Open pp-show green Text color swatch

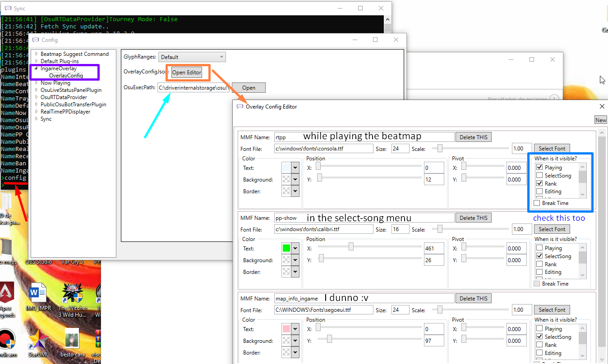pyautogui.click(x=290, y=248)
